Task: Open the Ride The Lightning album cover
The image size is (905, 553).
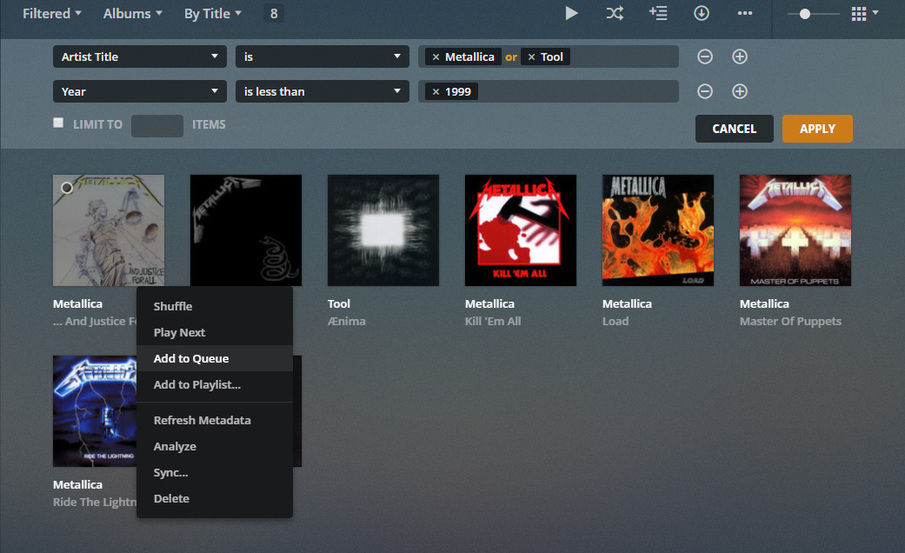Action: click(x=95, y=411)
